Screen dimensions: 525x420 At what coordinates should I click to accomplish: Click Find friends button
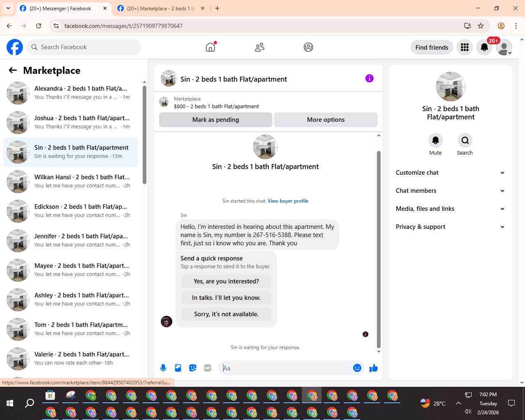point(432,47)
